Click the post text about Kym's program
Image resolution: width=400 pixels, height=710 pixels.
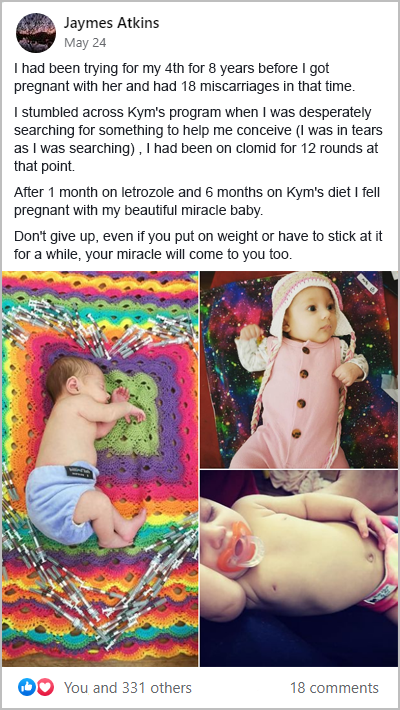(198, 139)
